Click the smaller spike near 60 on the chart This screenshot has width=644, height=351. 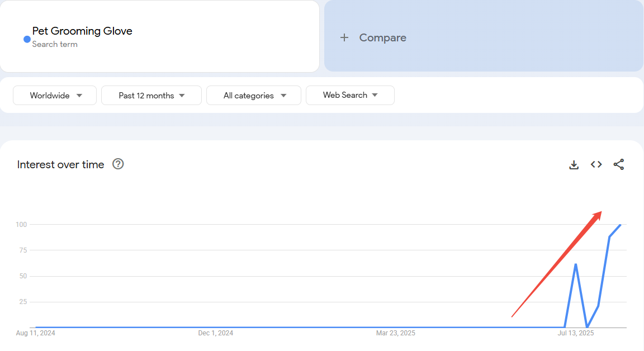(576, 264)
